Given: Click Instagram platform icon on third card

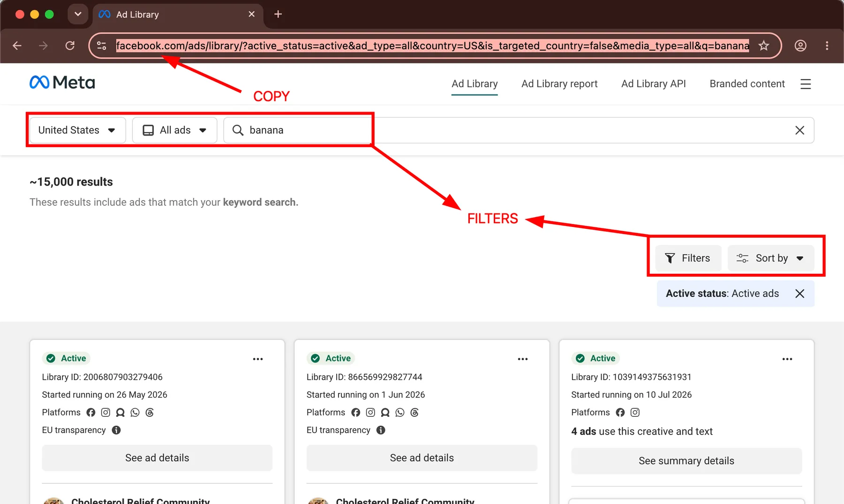Looking at the screenshot, I should click(635, 413).
